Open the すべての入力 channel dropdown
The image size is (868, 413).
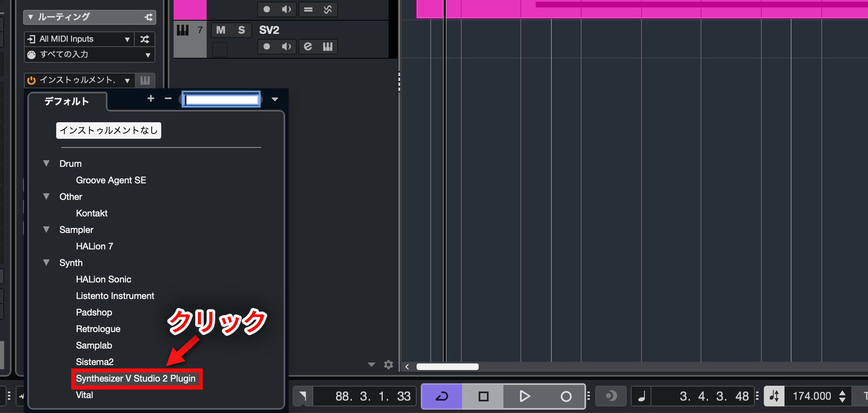[89, 55]
